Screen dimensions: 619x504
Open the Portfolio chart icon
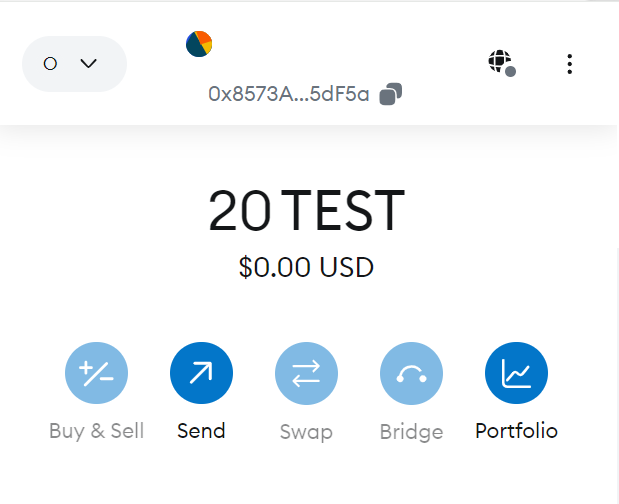point(516,373)
